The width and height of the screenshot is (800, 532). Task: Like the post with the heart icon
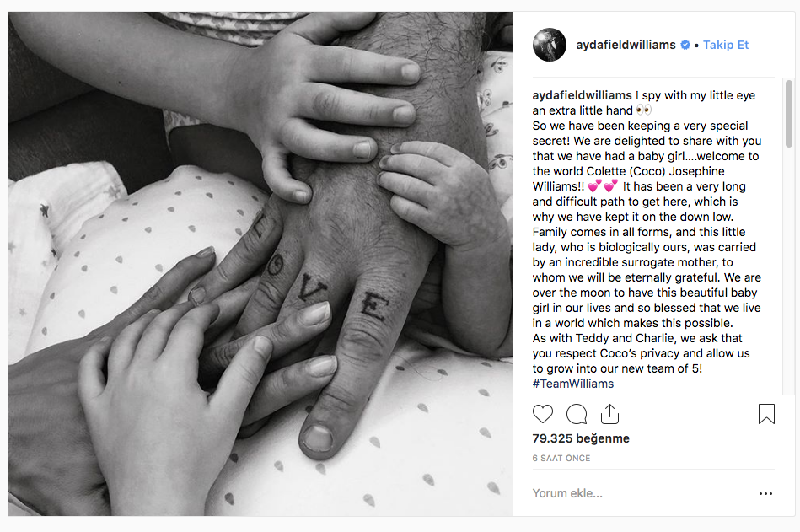(542, 414)
